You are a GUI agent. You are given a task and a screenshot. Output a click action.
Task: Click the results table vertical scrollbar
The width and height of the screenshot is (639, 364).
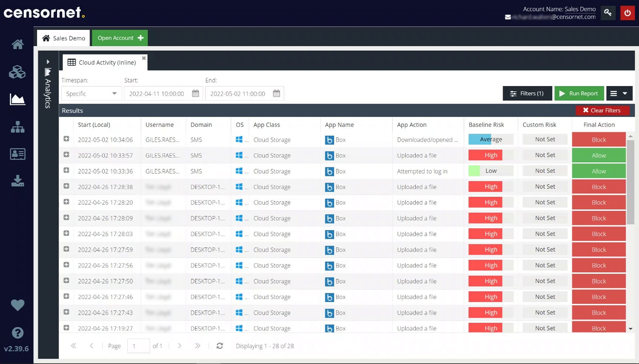pyautogui.click(x=630, y=181)
